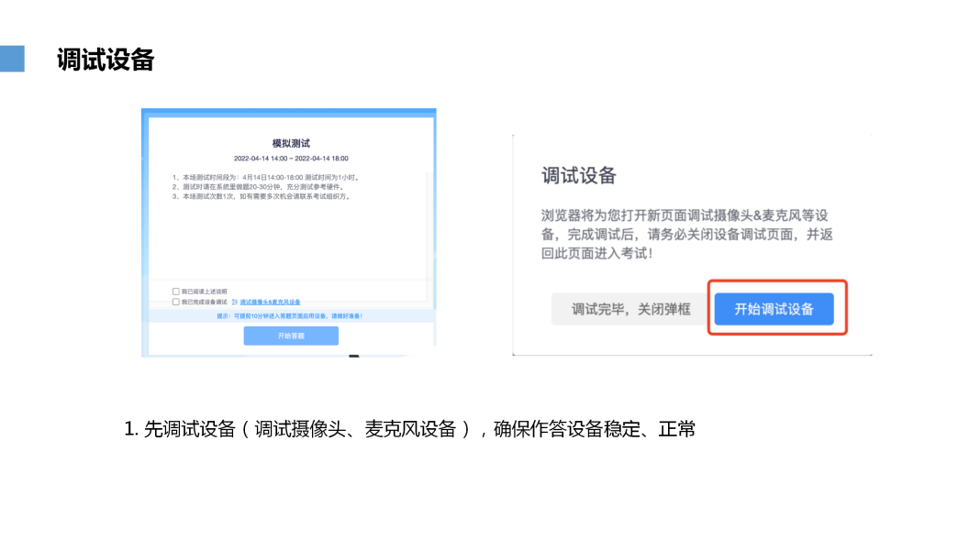Viewport: 980px width, 551px height.
Task: Click the blue 开始调试设备 button
Action: coord(774,309)
